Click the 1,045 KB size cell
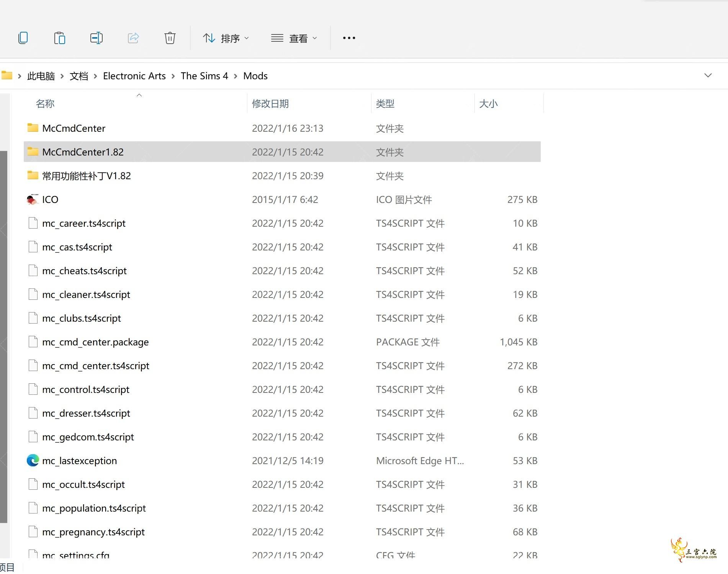The image size is (728, 574). tap(519, 342)
